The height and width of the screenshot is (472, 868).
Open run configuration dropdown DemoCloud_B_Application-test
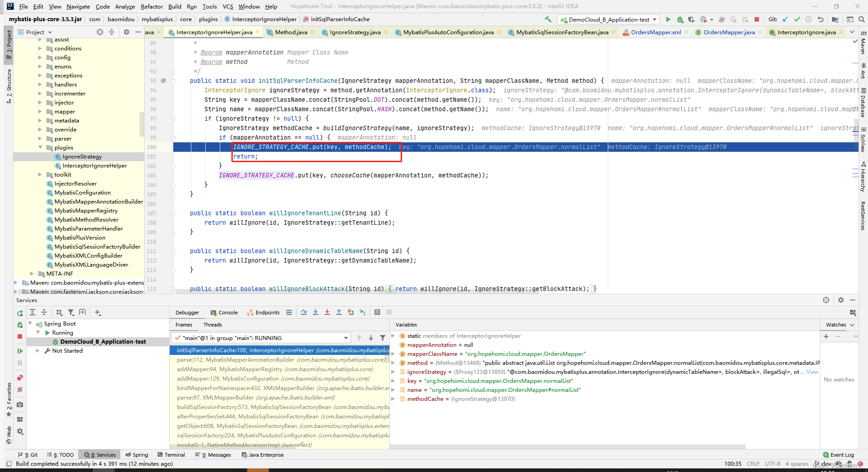coord(608,19)
